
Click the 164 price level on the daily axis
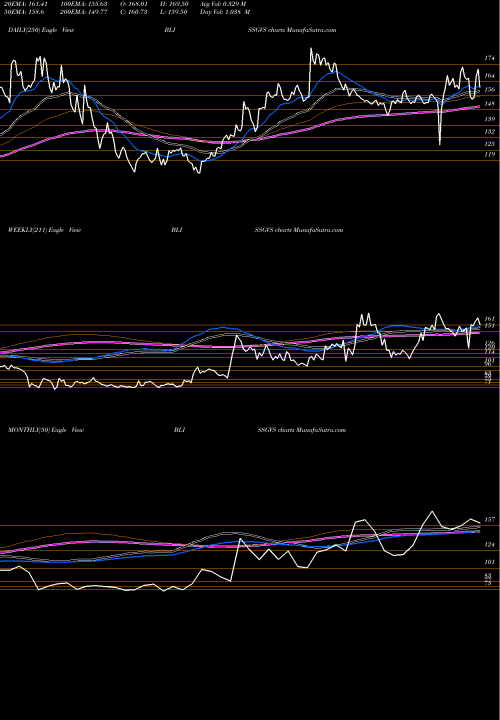tap(489, 75)
